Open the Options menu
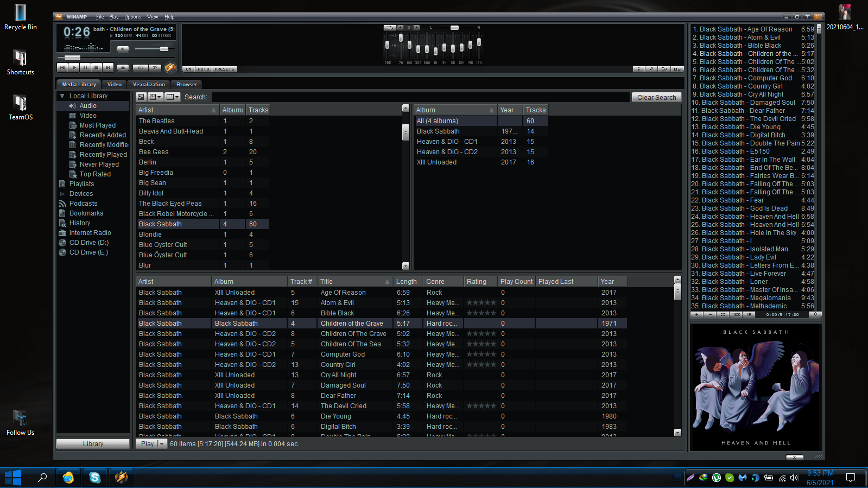This screenshot has width=868, height=488. tap(132, 17)
